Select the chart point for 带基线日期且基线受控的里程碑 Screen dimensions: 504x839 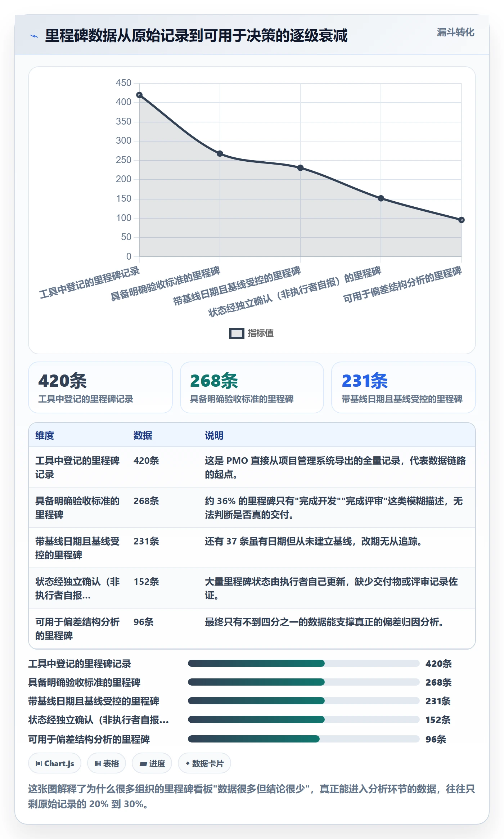(x=301, y=168)
